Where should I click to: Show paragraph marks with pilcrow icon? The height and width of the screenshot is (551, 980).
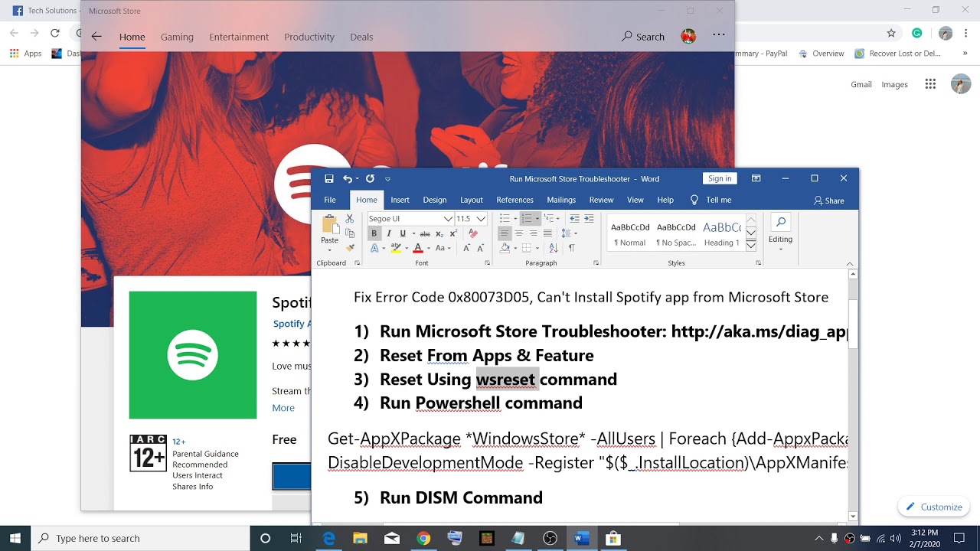pos(571,248)
